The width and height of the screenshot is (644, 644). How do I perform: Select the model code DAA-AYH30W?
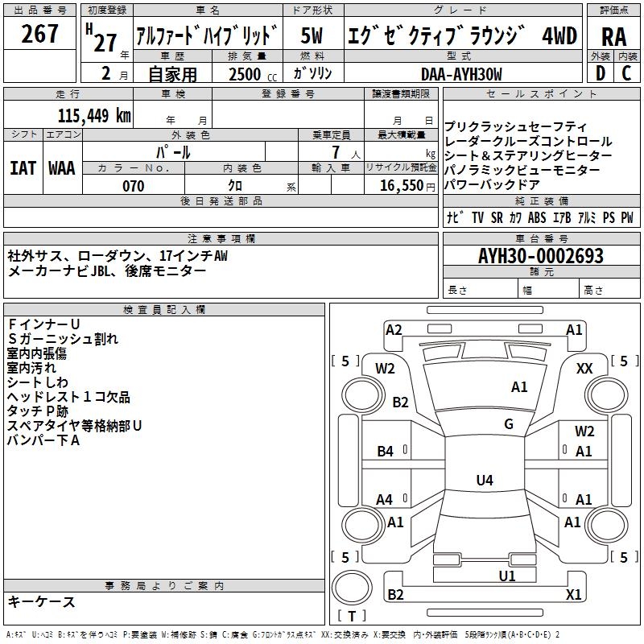461,74
